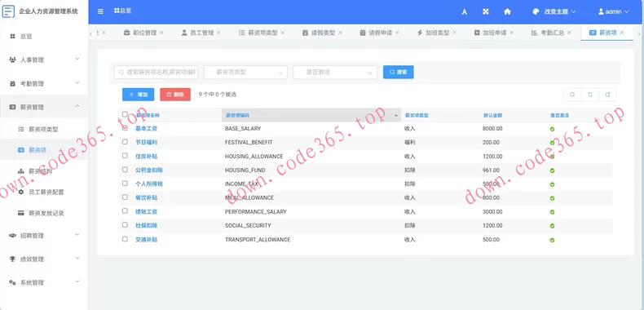The width and height of the screenshot is (644, 310).
Task: Close the 加班申请 tab
Action: pyautogui.click(x=511, y=33)
